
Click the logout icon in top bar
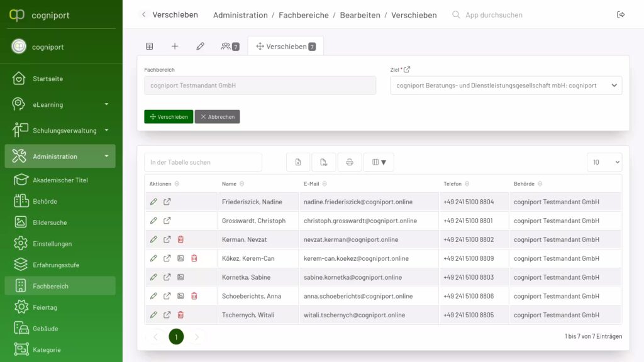pyautogui.click(x=621, y=15)
